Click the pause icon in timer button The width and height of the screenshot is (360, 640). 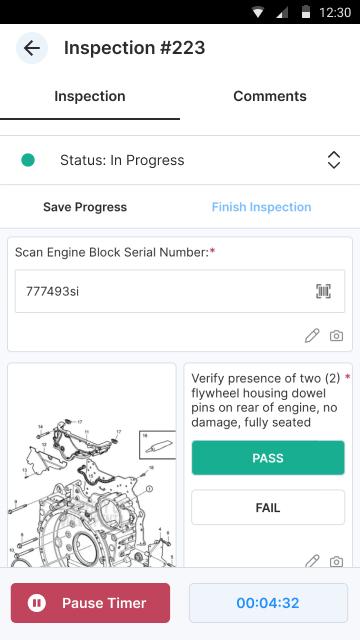(x=37, y=603)
